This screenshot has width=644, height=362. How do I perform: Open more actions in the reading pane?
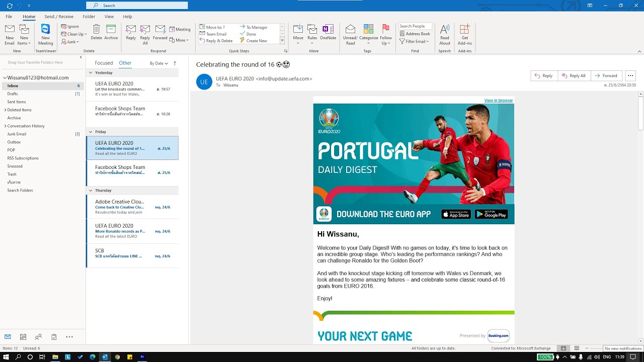point(630,76)
